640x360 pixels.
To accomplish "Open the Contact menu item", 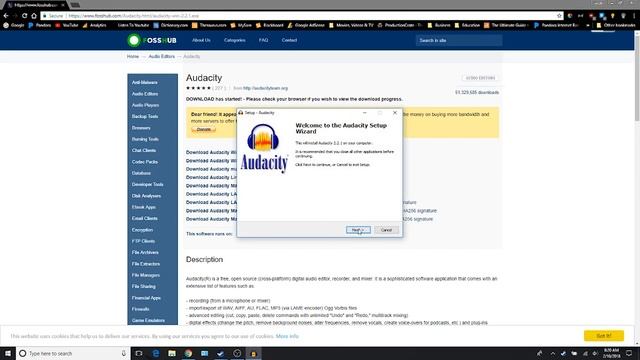I will point(289,40).
